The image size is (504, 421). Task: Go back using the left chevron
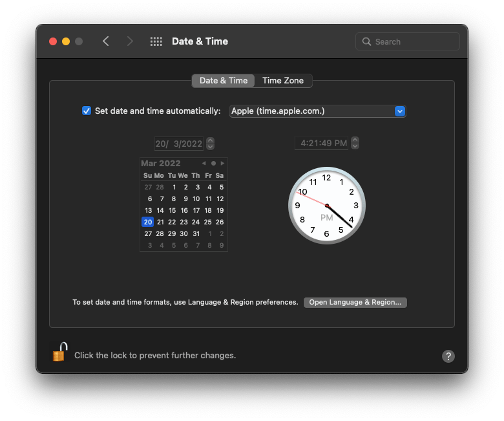pyautogui.click(x=106, y=41)
